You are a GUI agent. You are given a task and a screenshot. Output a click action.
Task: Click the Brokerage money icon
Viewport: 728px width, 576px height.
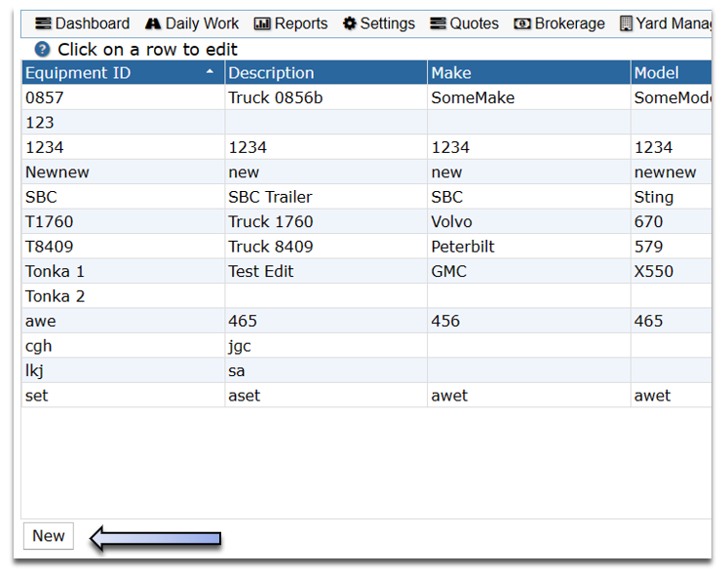521,23
